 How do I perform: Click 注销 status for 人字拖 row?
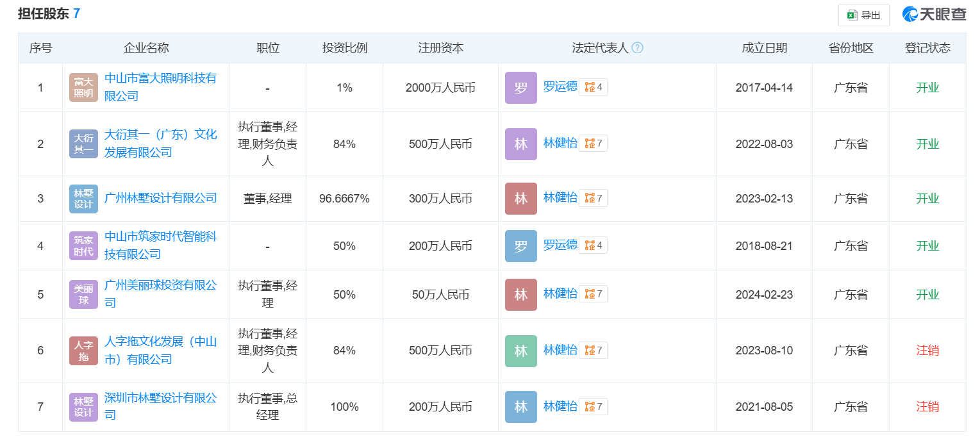[x=927, y=351]
